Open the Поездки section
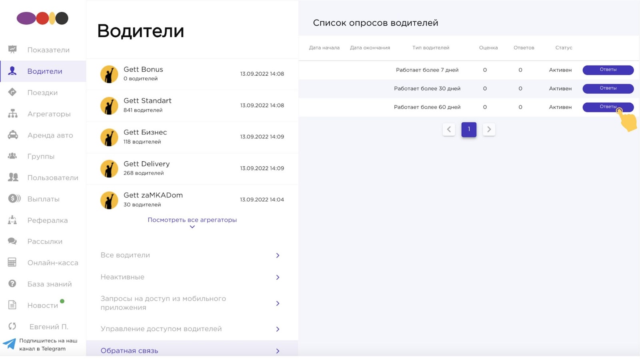 click(43, 92)
